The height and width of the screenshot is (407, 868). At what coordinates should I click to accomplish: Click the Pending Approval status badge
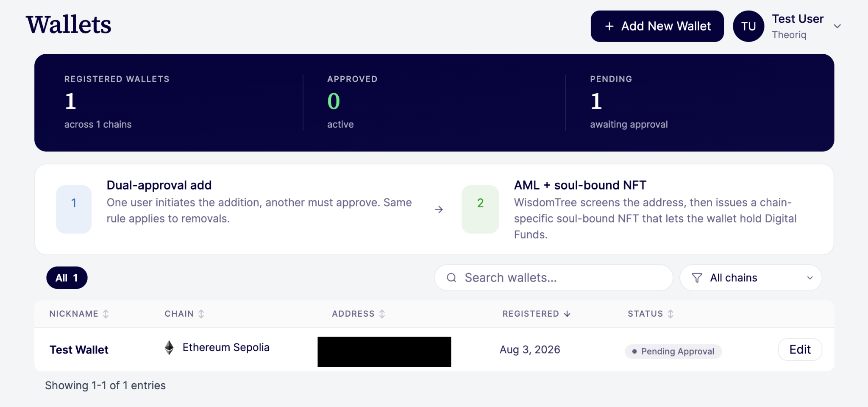coord(673,351)
